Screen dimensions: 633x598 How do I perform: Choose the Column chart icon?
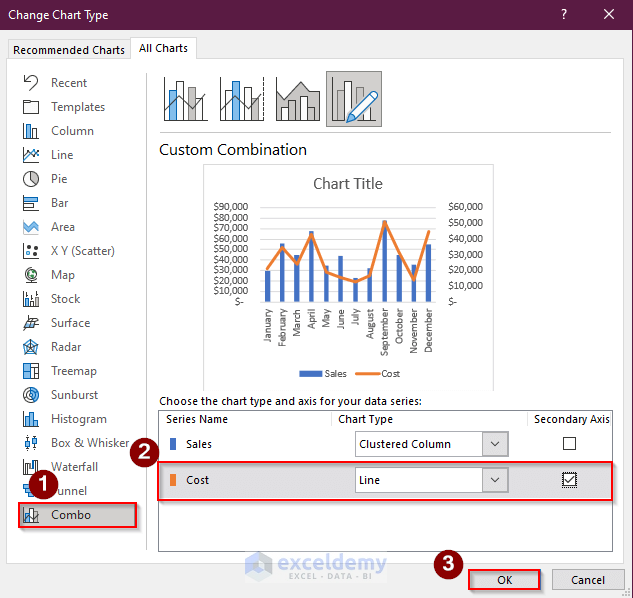[31, 131]
